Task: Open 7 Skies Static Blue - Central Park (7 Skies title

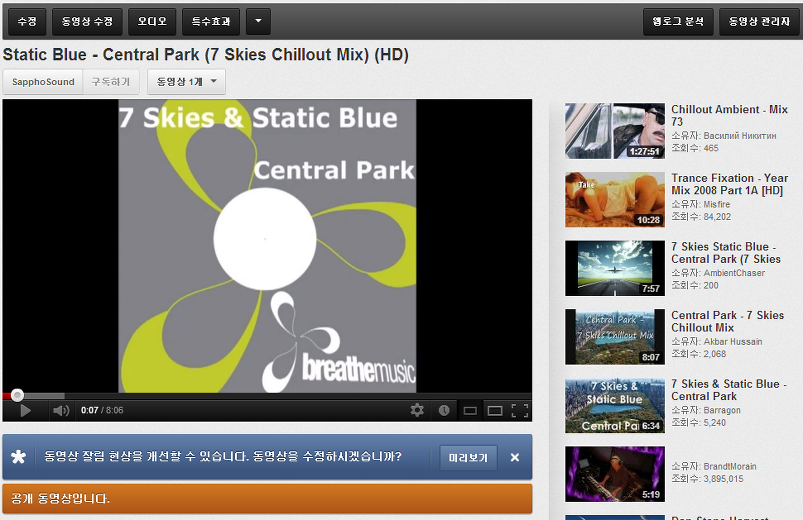Action: [726, 253]
